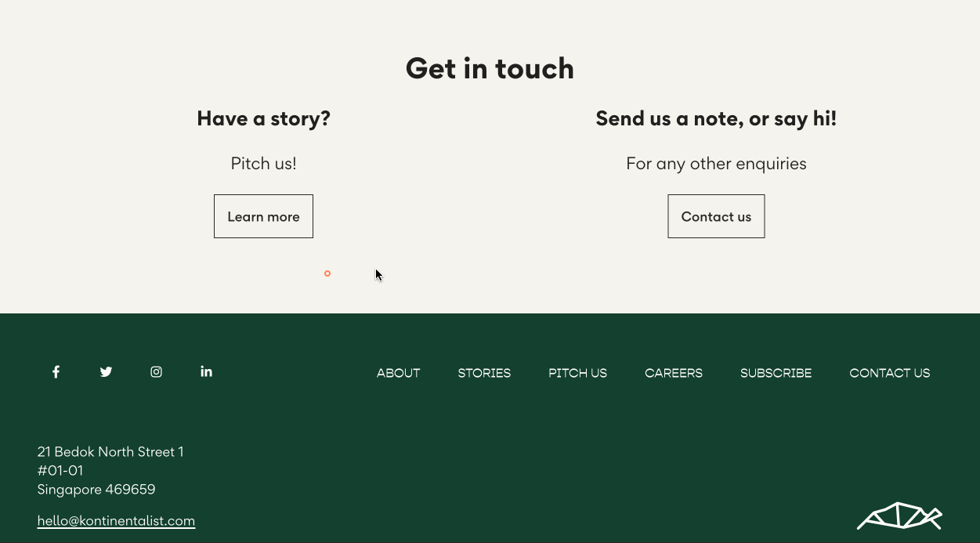The width and height of the screenshot is (980, 543).
Task: Open the ABOUT footer navigation link
Action: [398, 373]
